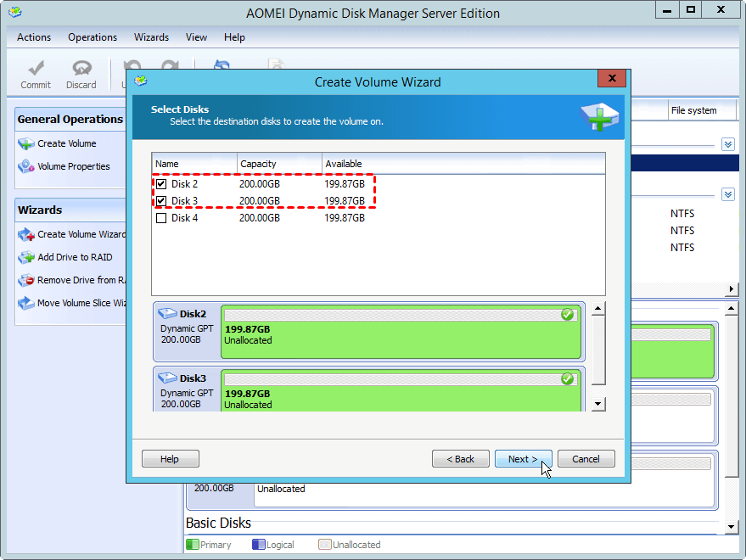The height and width of the screenshot is (560, 746).
Task: Click the Help button in the wizard
Action: tap(171, 459)
